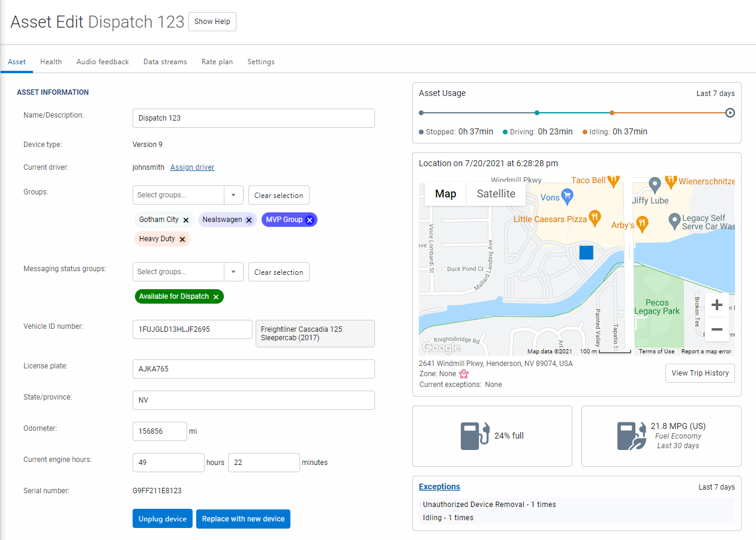Screen dimensions: 756x540
Task: Click the blue asset marker on the map
Action: pos(586,253)
